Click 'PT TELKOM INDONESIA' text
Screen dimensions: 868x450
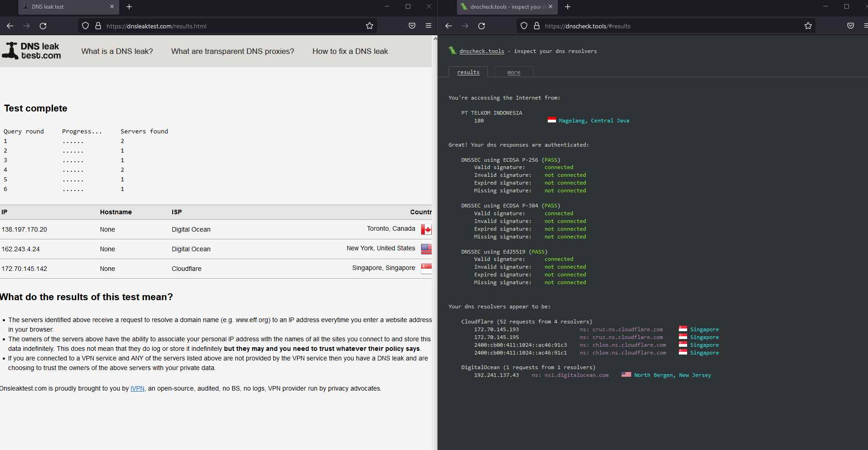492,113
